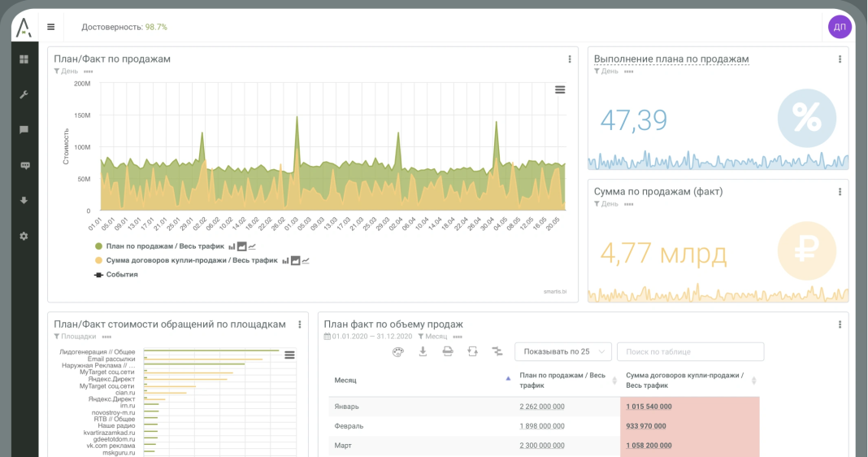The width and height of the screenshot is (868, 457).
Task: Download the sales volume table data
Action: click(x=423, y=351)
